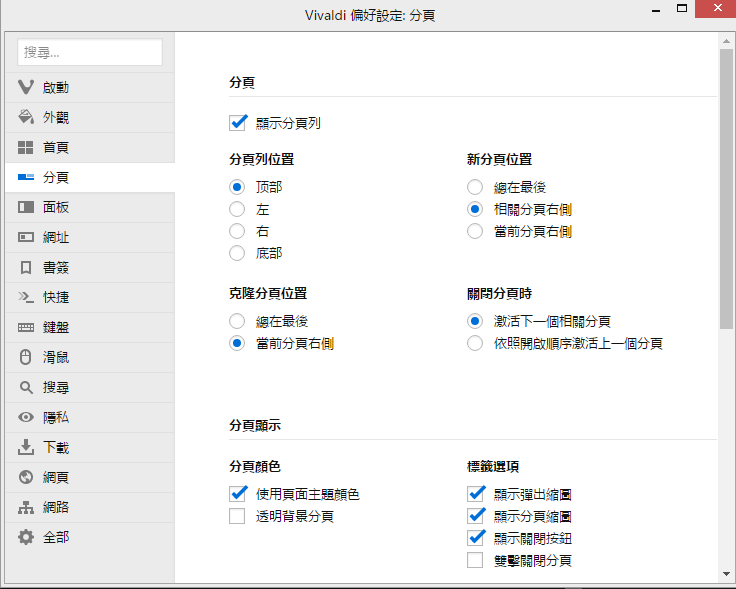Open the 滑鼠 mouse icon

26,357
